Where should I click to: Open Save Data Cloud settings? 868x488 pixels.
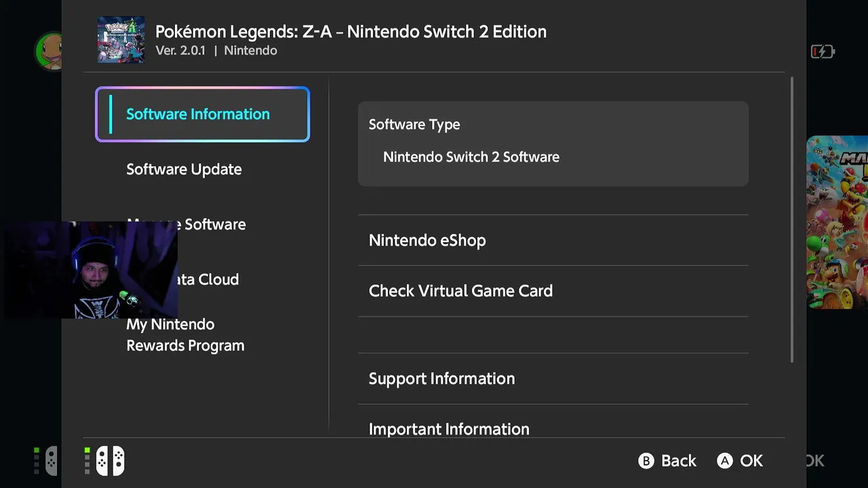(209, 279)
